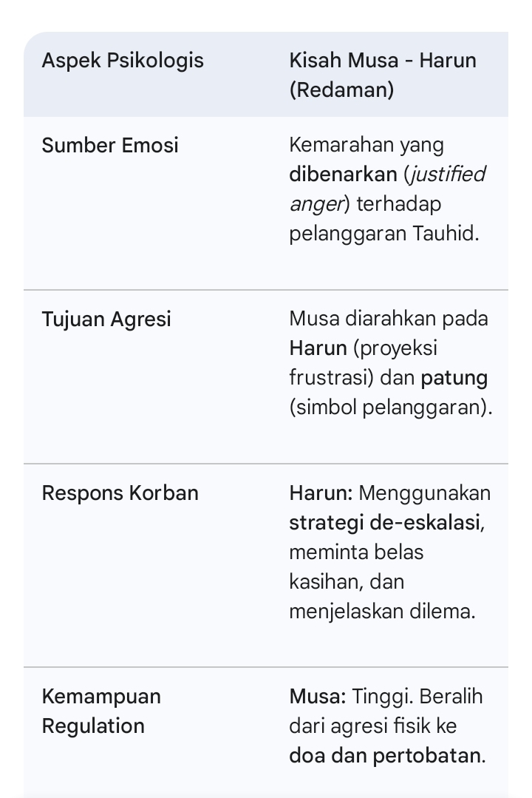Click the text "pelanggaran Tauhid."

click(384, 234)
